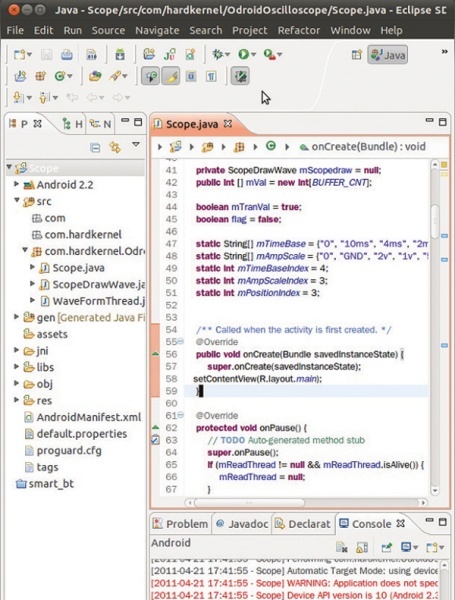
Task: Expand the Android 2.2 library node
Action: [16, 184]
